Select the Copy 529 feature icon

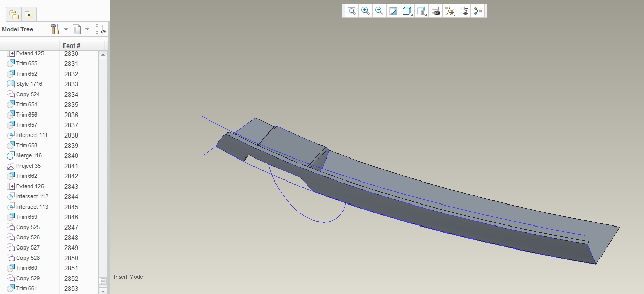[11, 278]
